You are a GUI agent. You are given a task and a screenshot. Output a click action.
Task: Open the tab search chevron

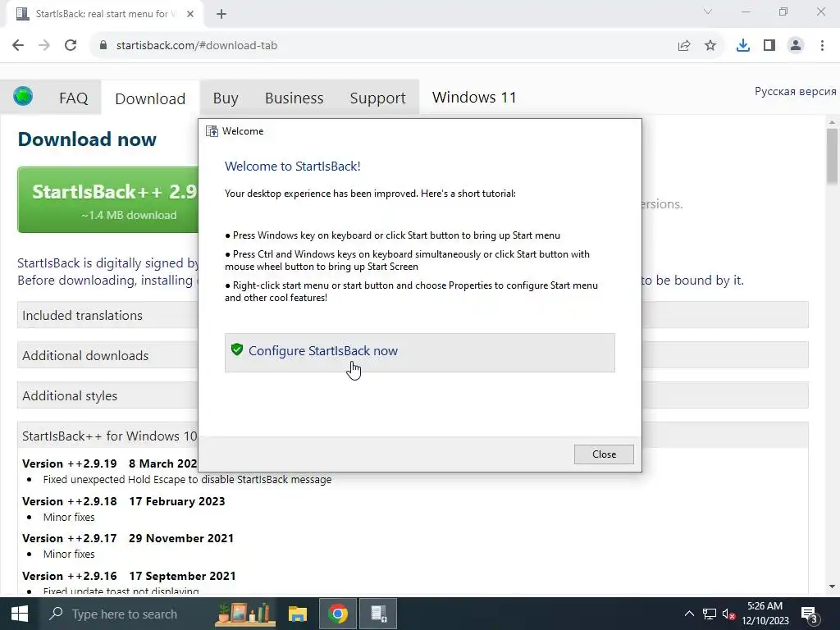708,11
